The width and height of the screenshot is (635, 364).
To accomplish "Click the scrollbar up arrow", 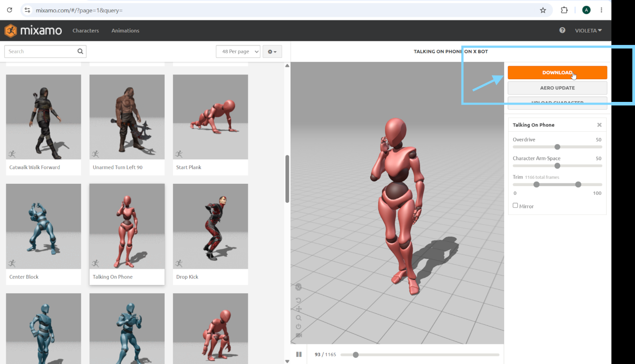I will (x=287, y=66).
